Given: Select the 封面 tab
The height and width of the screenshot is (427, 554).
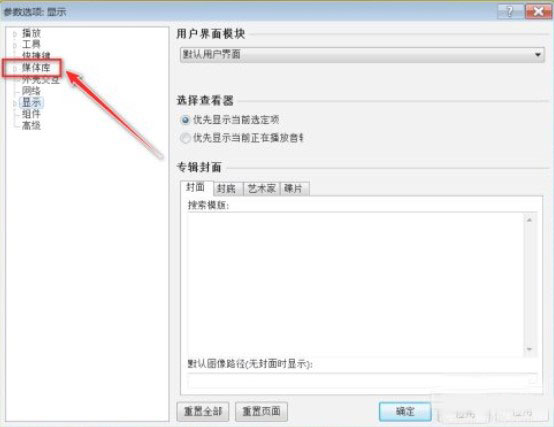Looking at the screenshot, I should point(196,188).
